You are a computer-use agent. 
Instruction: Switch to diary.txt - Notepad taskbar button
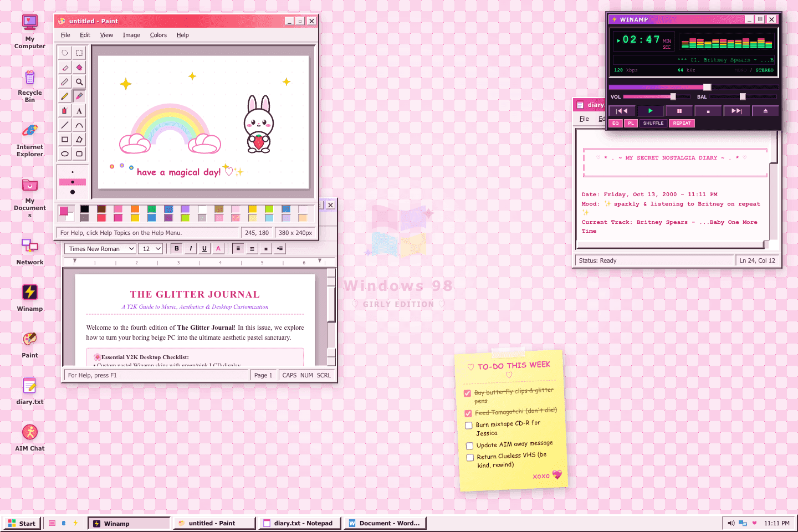click(299, 523)
